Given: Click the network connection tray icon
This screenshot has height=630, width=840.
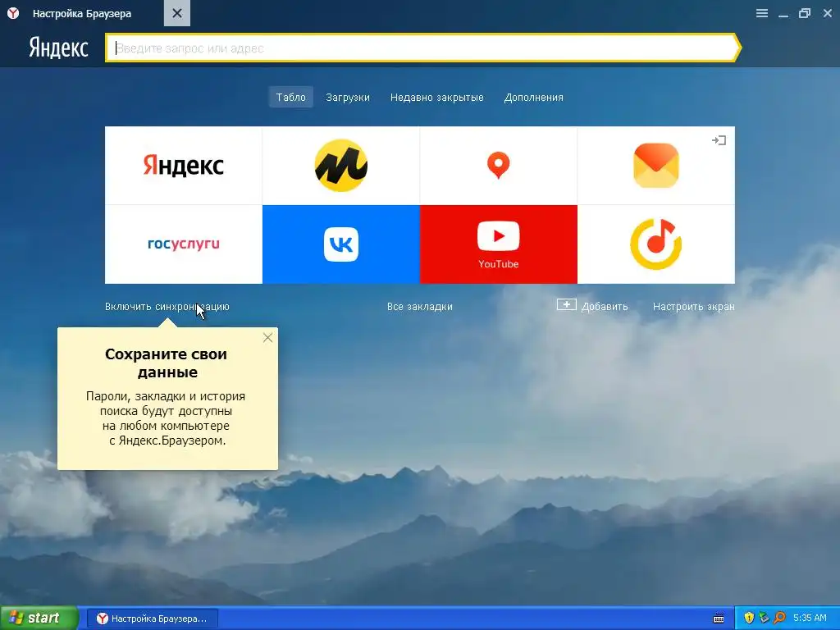Looking at the screenshot, I should click(x=764, y=618).
